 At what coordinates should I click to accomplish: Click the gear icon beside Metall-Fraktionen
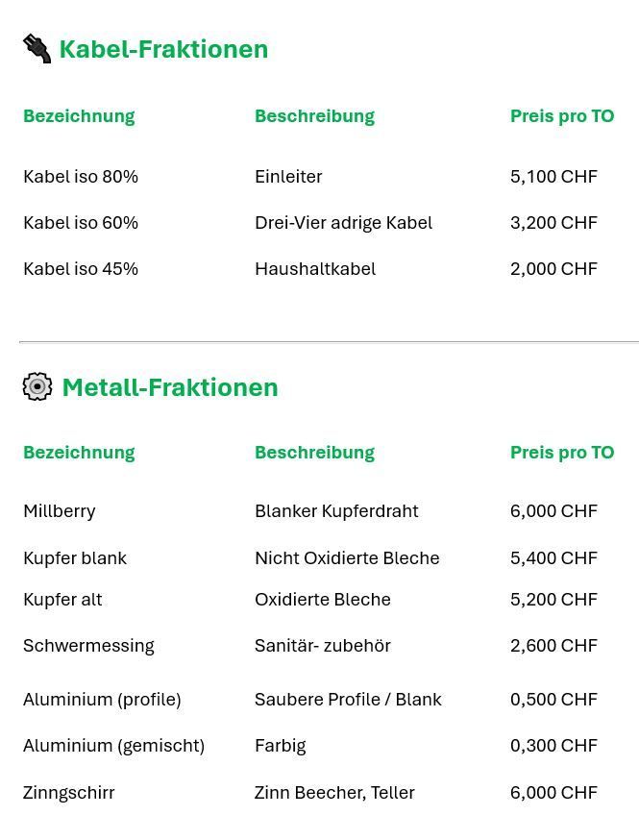click(37, 386)
